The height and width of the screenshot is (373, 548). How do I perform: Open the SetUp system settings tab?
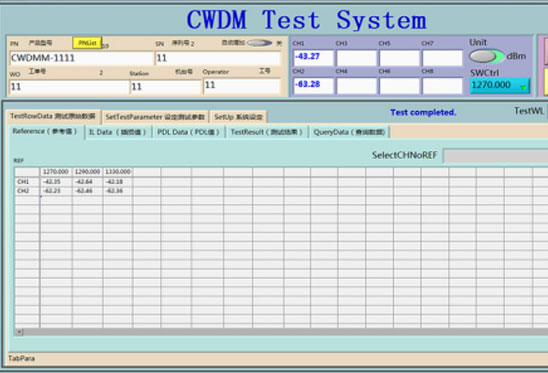point(238,117)
